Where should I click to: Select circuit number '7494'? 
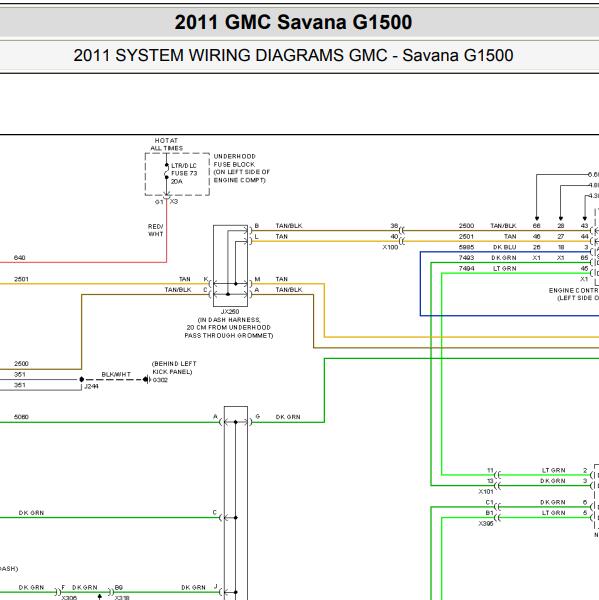pos(466,269)
